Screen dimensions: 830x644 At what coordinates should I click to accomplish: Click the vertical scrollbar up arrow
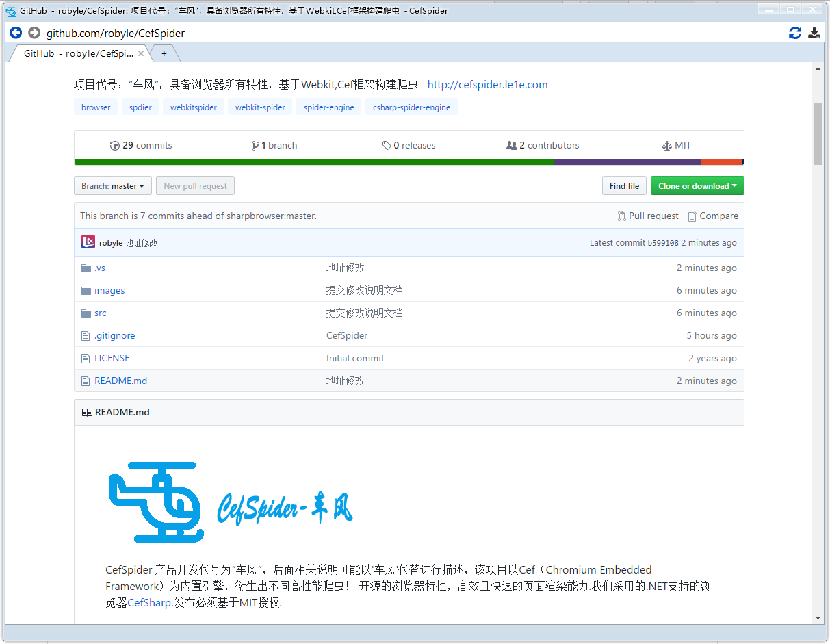point(818,68)
